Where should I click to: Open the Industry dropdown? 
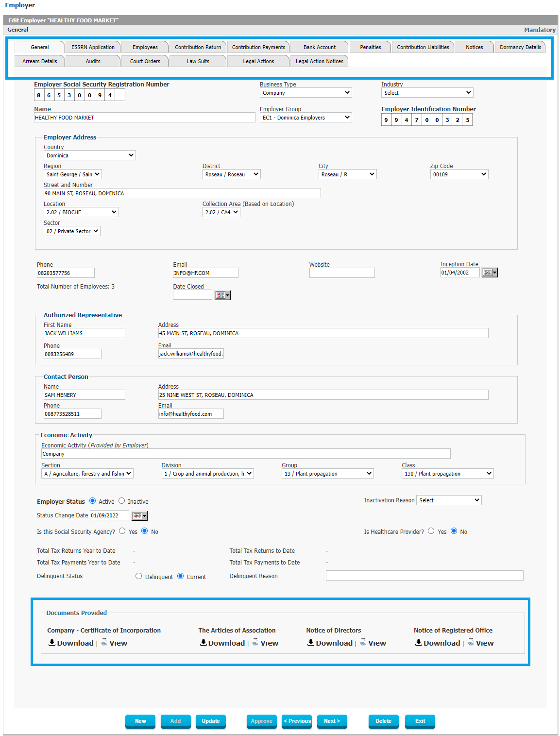427,93
